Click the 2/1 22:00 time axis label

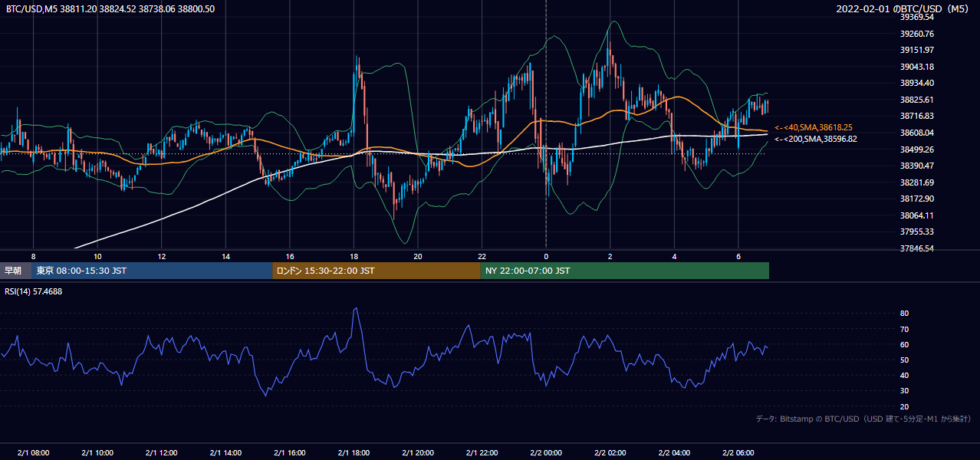pos(482,452)
